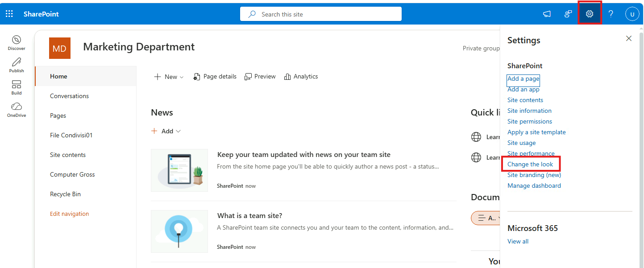
Task: Click the megaphone announcements icon
Action: pyautogui.click(x=547, y=14)
